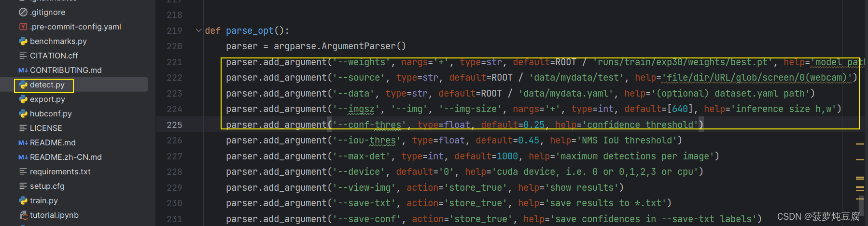Click line number 225 in the gutter
The image size is (868, 226).
point(174,125)
